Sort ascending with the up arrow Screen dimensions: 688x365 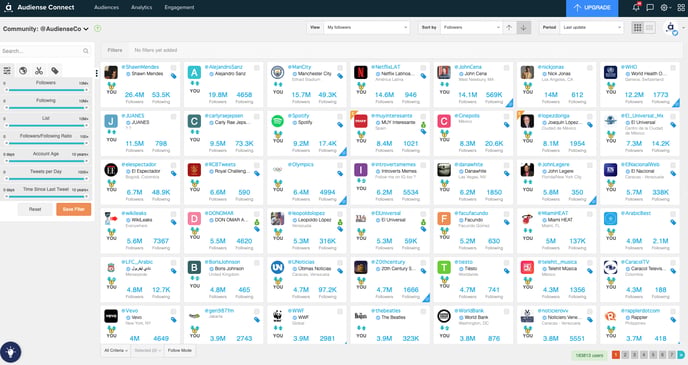509,28
